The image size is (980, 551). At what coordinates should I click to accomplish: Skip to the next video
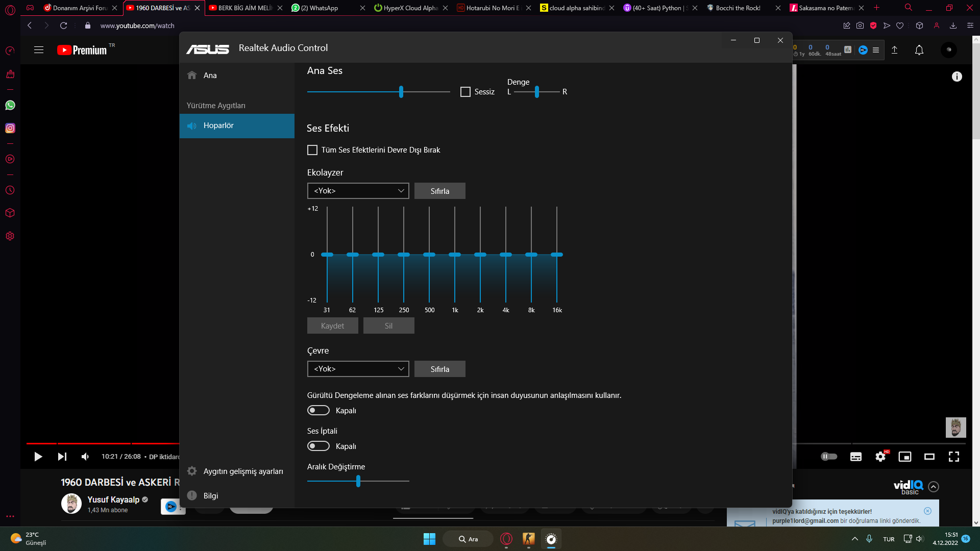62,457
